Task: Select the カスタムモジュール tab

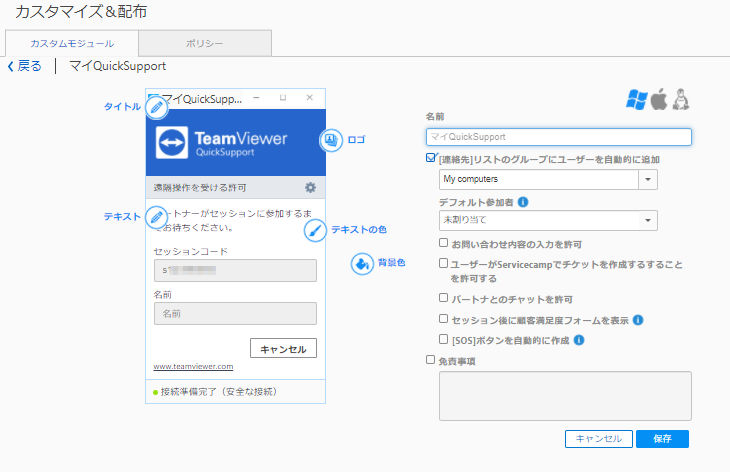Action: [x=72, y=43]
